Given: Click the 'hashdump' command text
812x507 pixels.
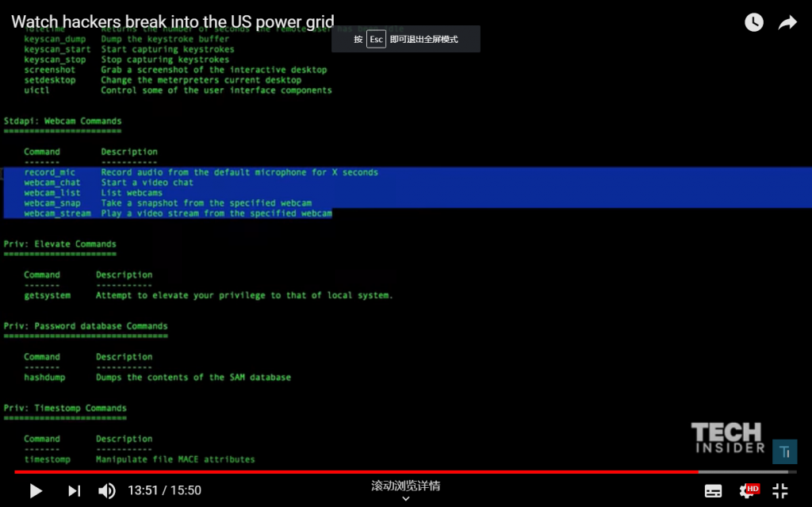Looking at the screenshot, I should click(x=44, y=378).
